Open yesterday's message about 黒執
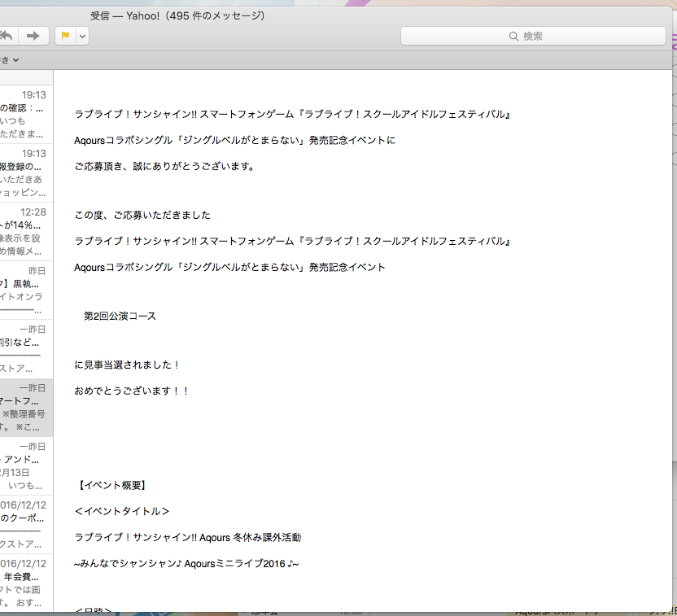 pos(26,290)
